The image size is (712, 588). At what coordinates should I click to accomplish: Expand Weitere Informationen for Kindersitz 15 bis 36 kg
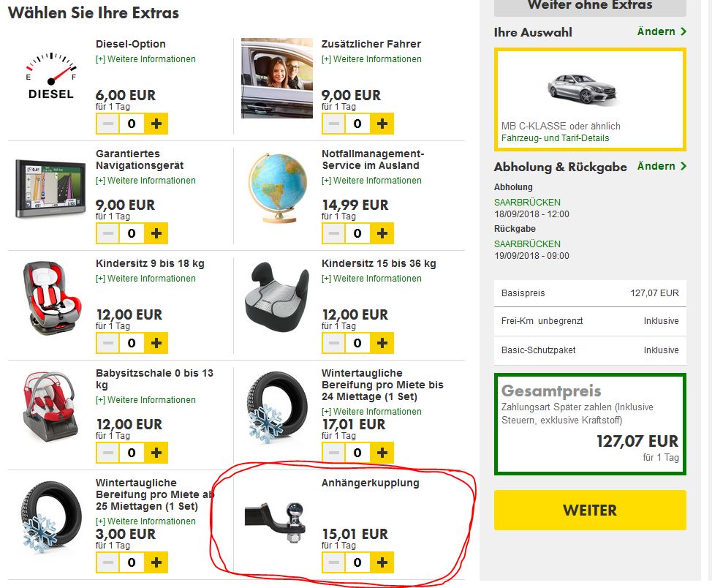tap(371, 279)
